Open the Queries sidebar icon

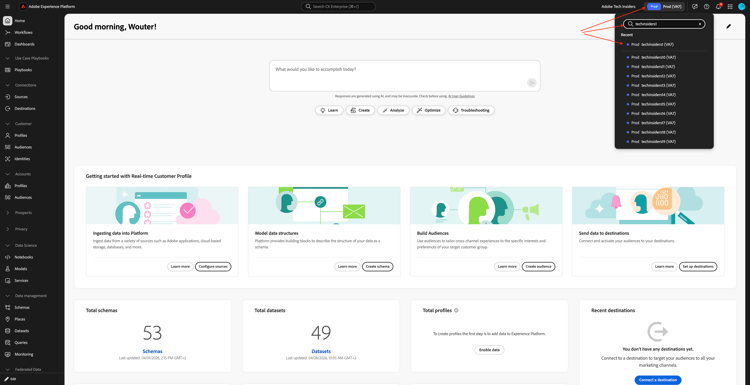click(x=8, y=342)
